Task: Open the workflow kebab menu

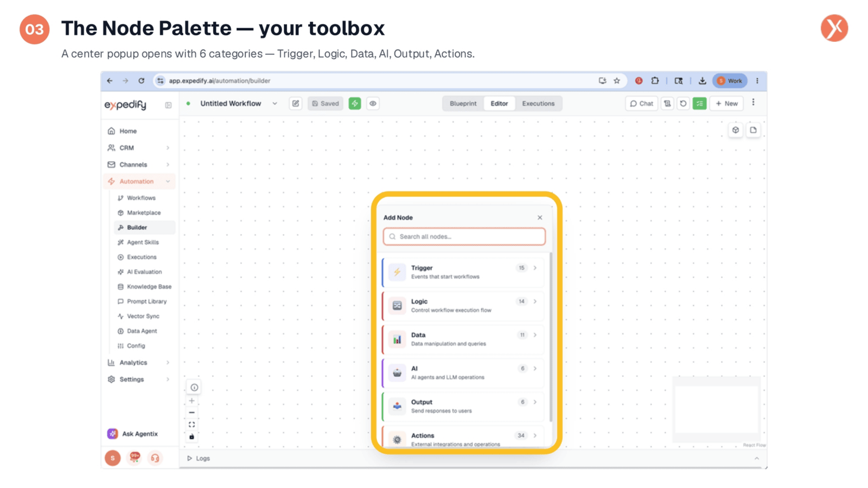Action: [753, 102]
